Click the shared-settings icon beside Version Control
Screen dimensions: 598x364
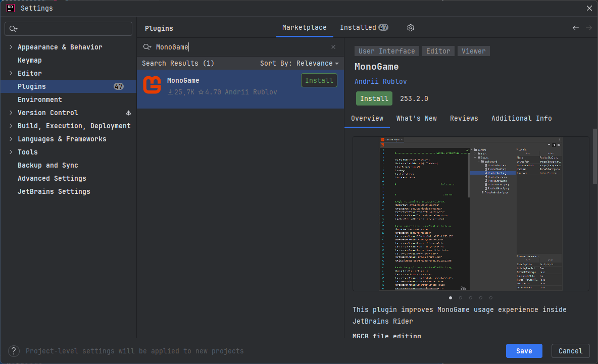[x=128, y=113]
